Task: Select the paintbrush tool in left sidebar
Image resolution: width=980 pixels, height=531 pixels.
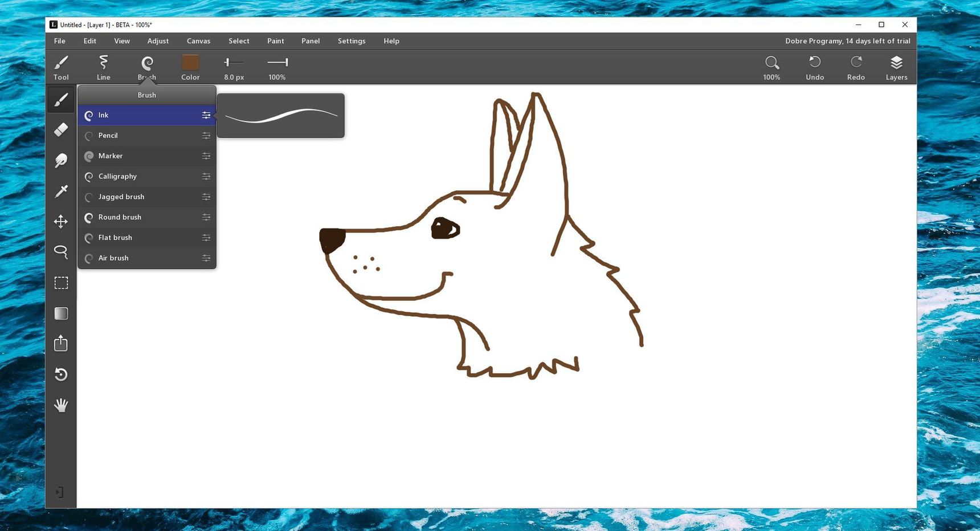Action: pos(61,100)
